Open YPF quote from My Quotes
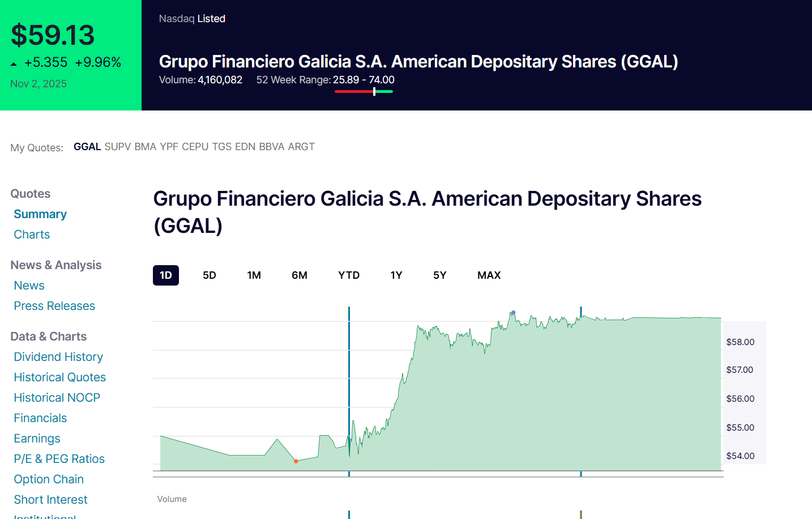Image resolution: width=812 pixels, height=519 pixels. point(169,147)
